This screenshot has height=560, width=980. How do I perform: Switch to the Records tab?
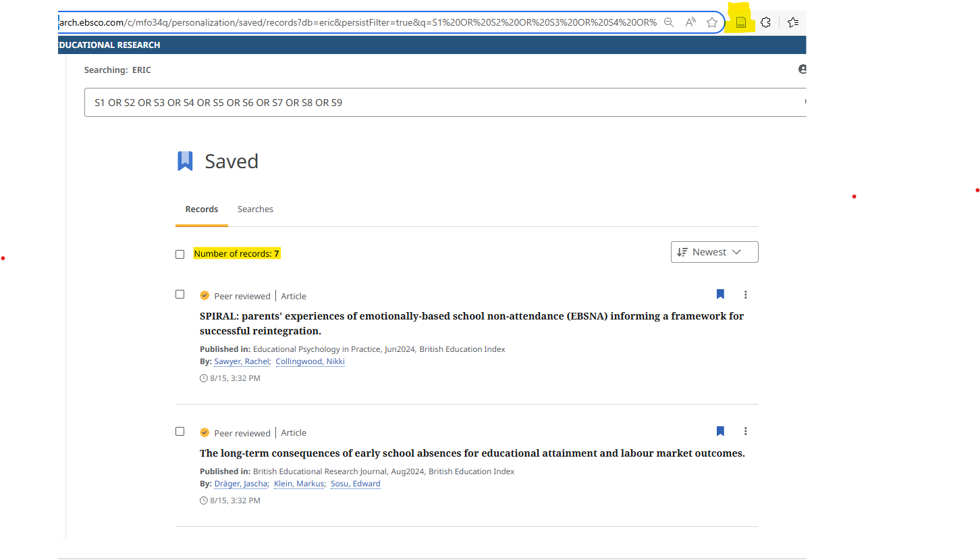[202, 209]
